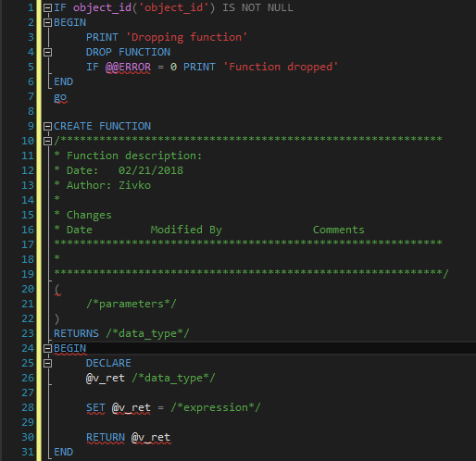476x461 pixels.
Task: Place cursor on the @@ERROR variable
Action: coord(128,67)
